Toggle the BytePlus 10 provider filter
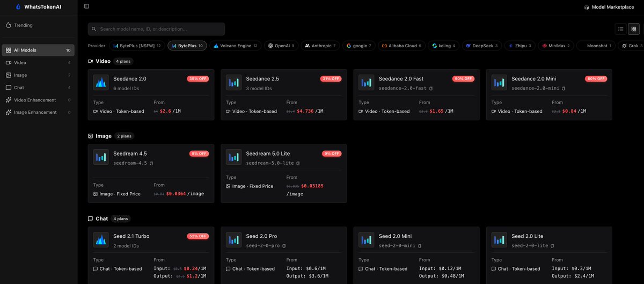The width and height of the screenshot is (644, 284). (187, 46)
